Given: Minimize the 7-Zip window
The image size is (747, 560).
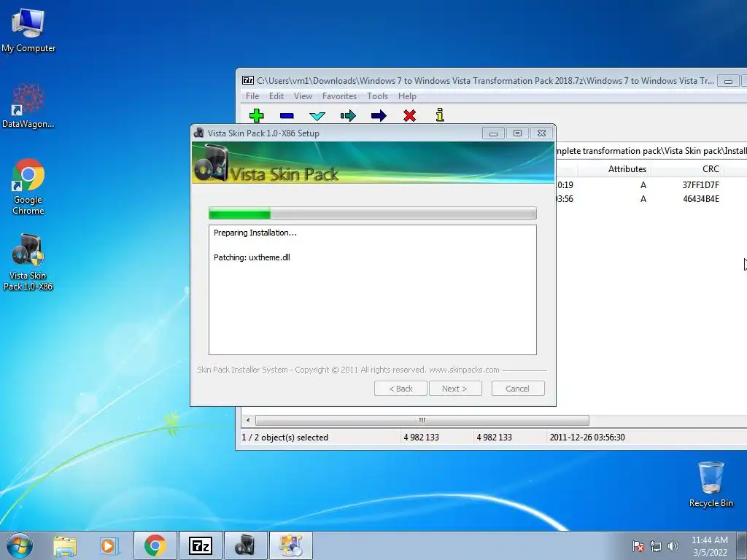Looking at the screenshot, I should tap(728, 81).
